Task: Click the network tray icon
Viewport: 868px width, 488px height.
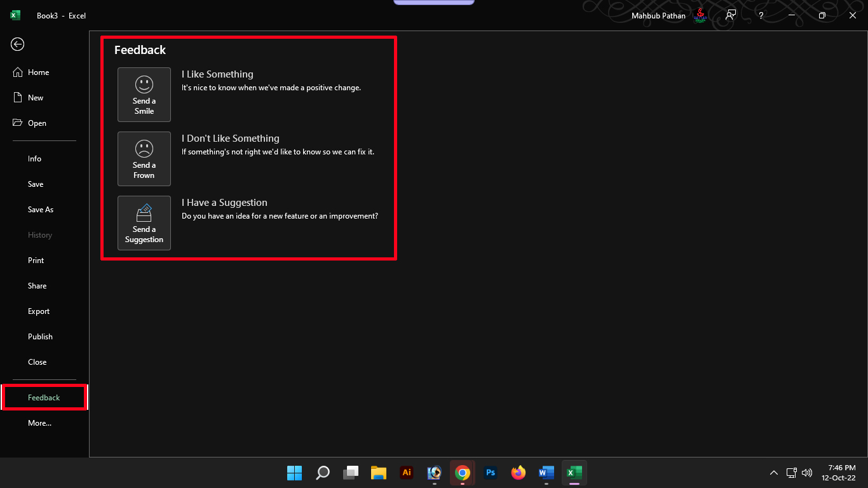Action: click(791, 473)
